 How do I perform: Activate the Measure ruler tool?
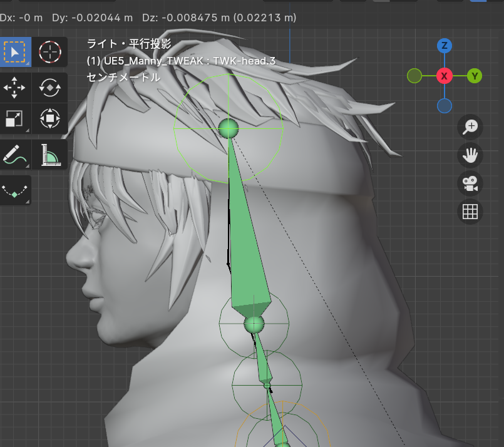50,155
